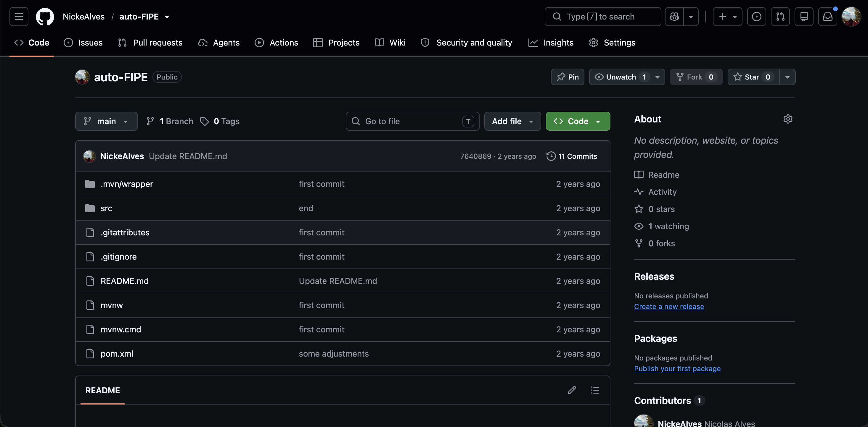Open the NickeAlves owner link in breadcrumb
The image size is (868, 427).
(83, 17)
